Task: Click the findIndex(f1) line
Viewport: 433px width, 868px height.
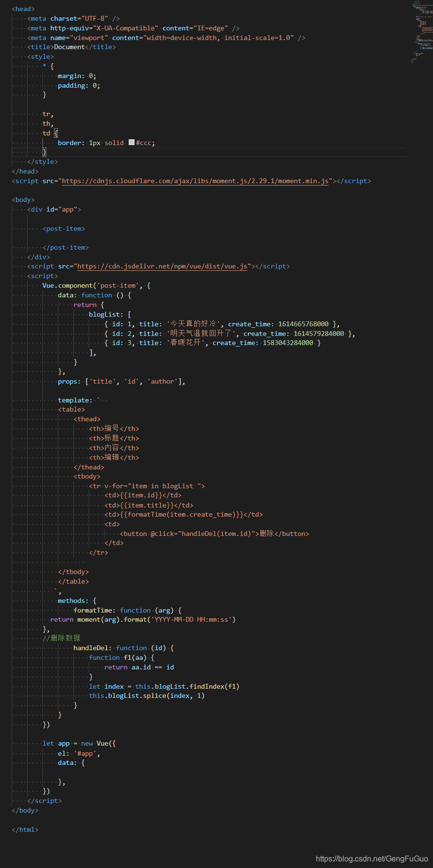Action: tap(164, 687)
